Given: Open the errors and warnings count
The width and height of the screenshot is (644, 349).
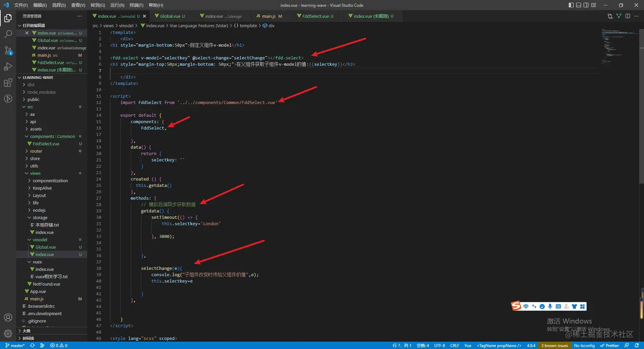Looking at the screenshot, I should pyautogui.click(x=59, y=346).
